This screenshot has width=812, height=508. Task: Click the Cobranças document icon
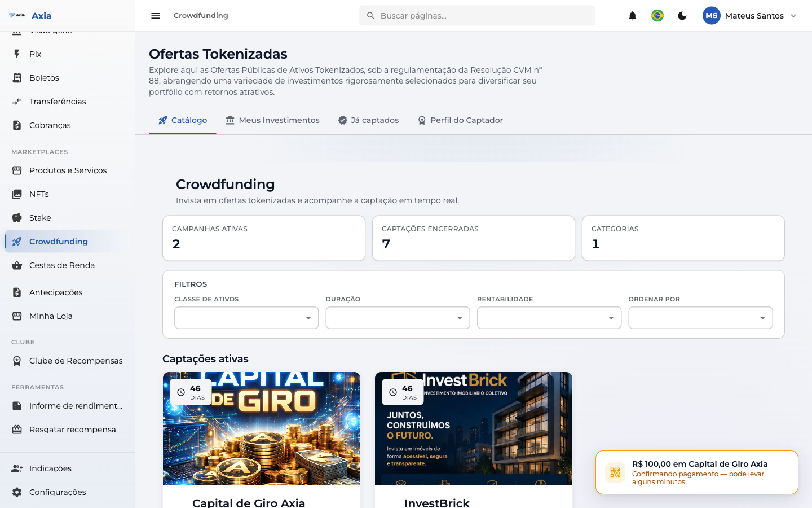tap(17, 125)
